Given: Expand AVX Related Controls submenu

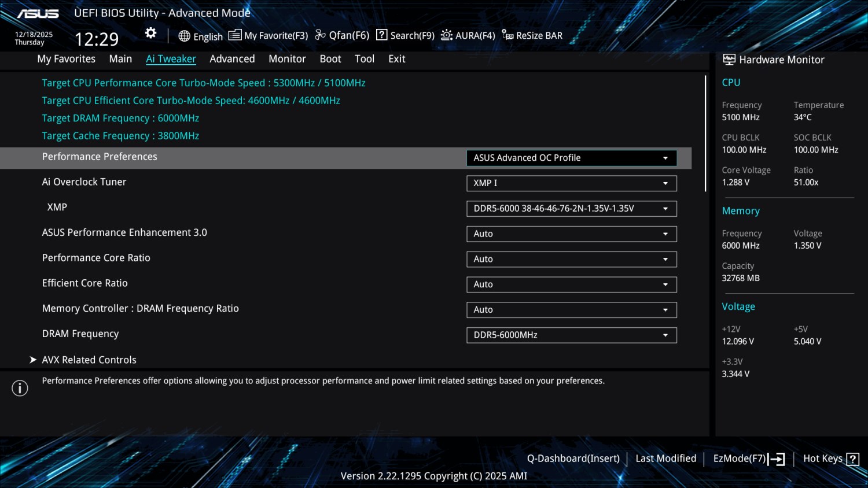Looking at the screenshot, I should coord(89,360).
